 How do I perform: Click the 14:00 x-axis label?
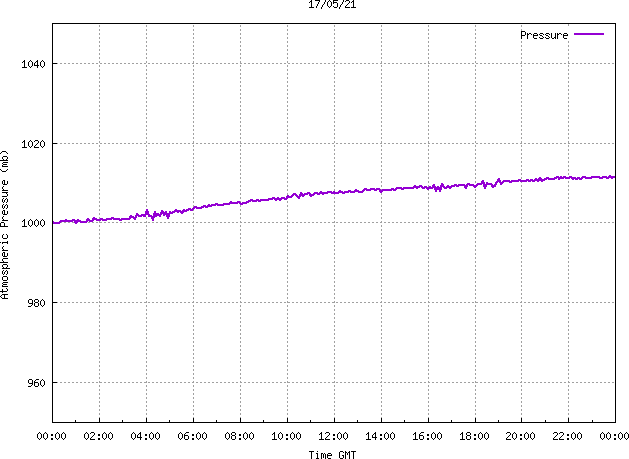pos(380,436)
